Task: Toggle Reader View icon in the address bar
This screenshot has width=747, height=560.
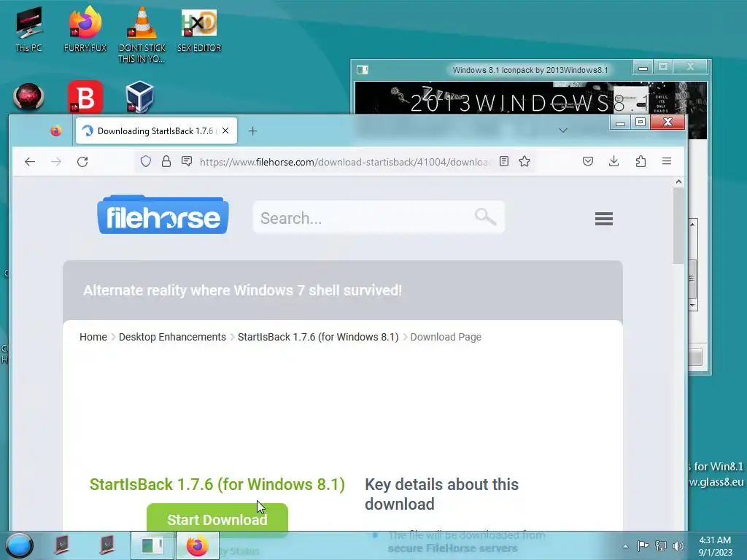Action: [503, 161]
